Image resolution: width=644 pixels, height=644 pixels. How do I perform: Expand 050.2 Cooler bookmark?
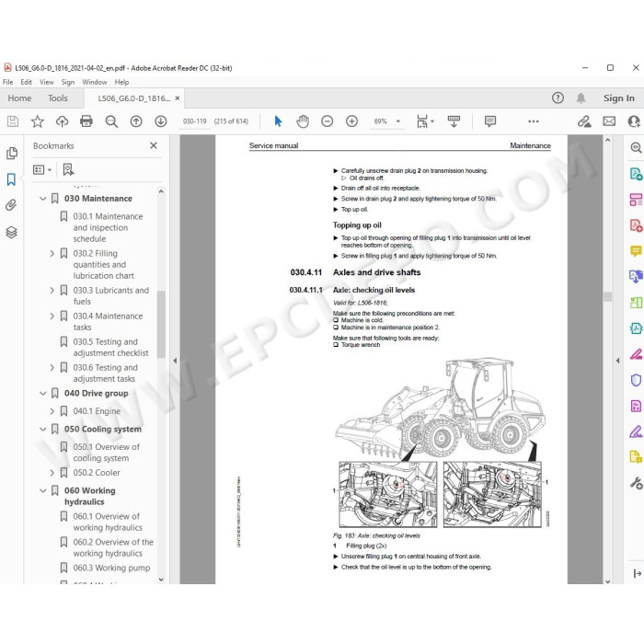(52, 473)
